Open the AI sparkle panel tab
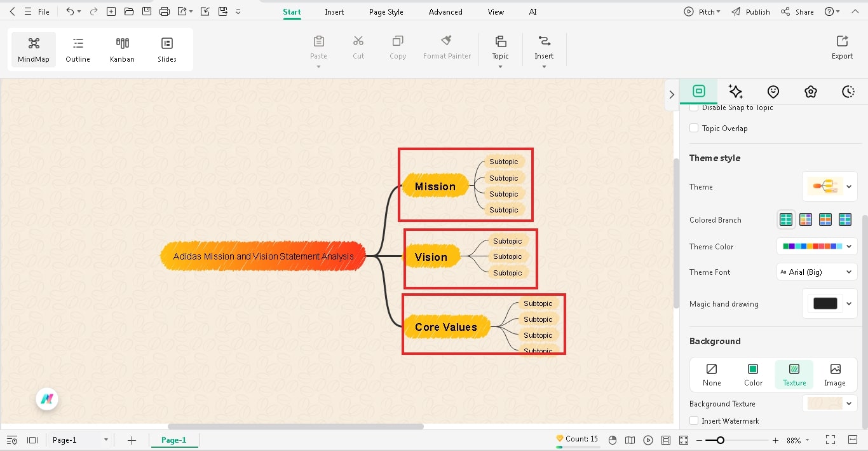This screenshot has height=451, width=868. 736,92
